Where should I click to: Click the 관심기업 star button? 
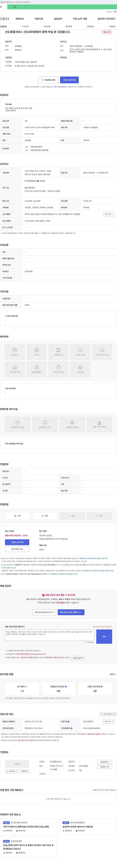pyautogui.click(x=11, y=771)
